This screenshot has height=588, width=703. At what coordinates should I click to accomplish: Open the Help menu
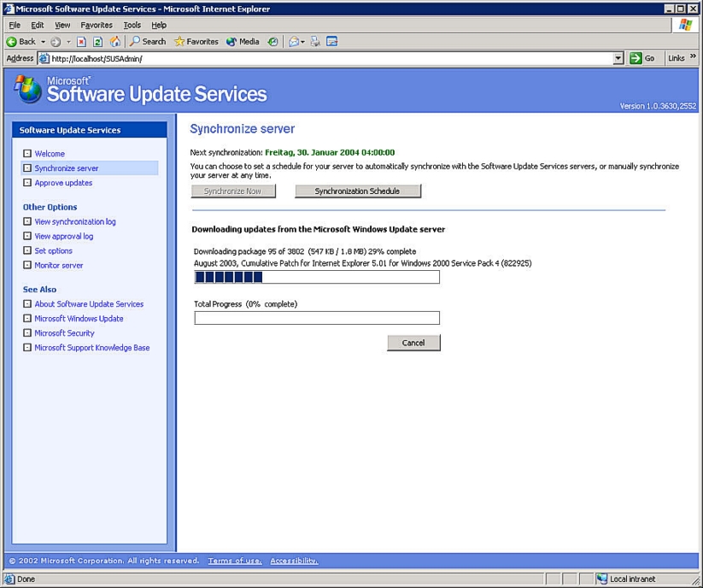159,25
